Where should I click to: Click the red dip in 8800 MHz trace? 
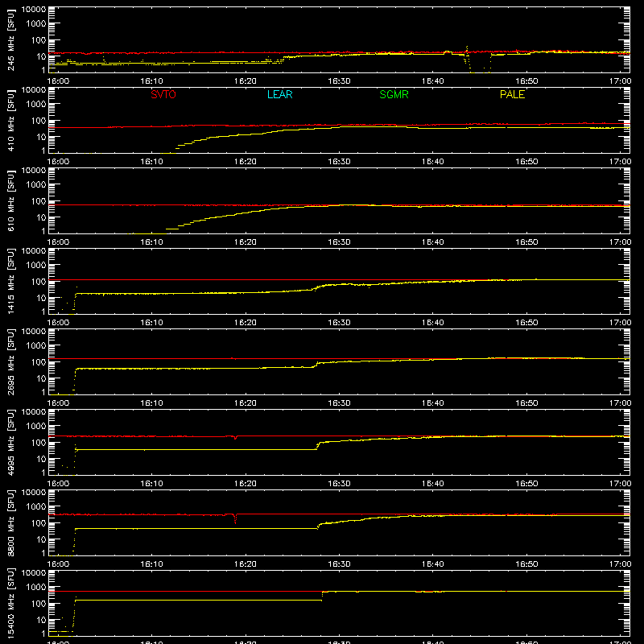[235, 518]
